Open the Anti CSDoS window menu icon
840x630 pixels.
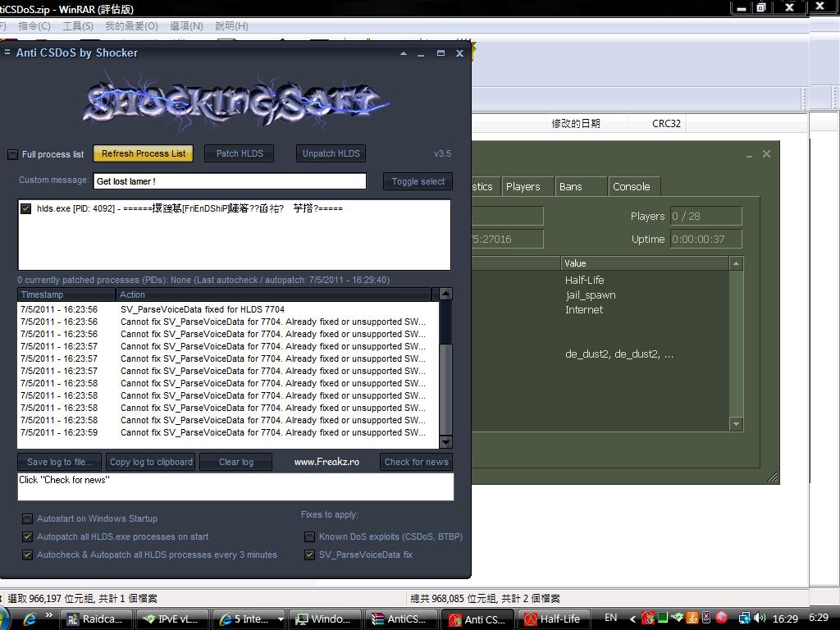(7, 52)
